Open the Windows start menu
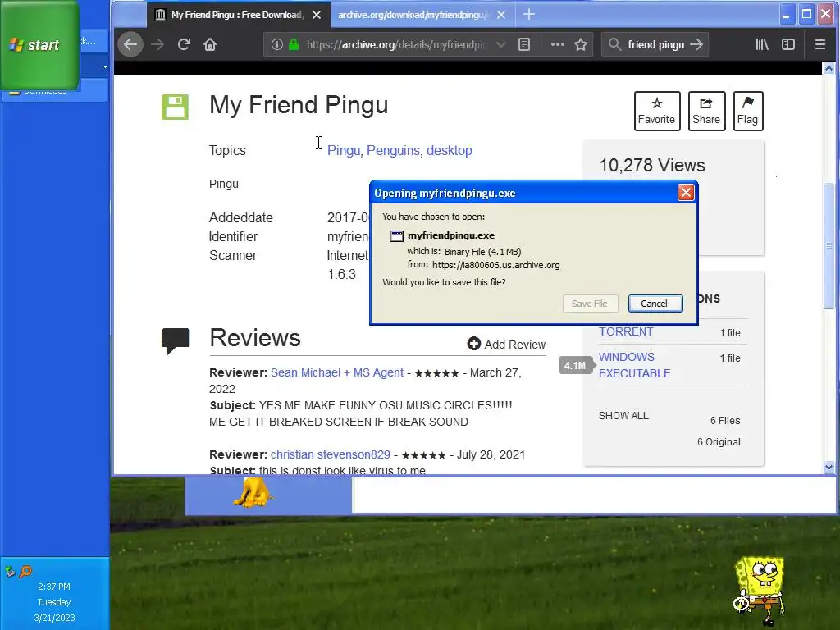Screen dimensions: 840x630 coord(39,45)
